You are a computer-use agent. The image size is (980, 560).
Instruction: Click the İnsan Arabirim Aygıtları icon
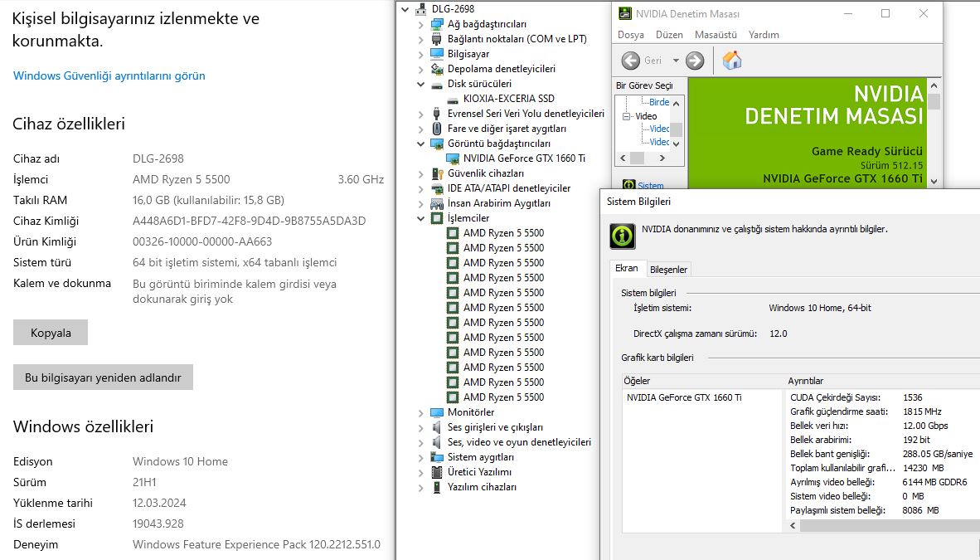click(x=437, y=203)
